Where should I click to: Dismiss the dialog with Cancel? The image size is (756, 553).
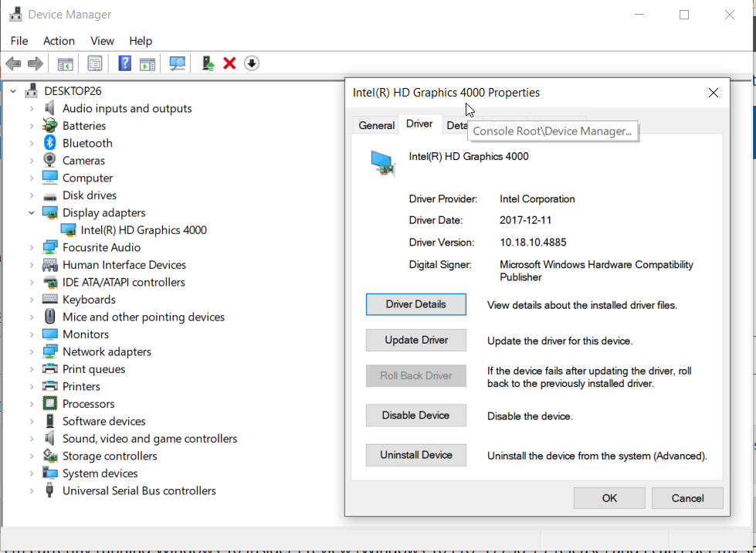[687, 498]
